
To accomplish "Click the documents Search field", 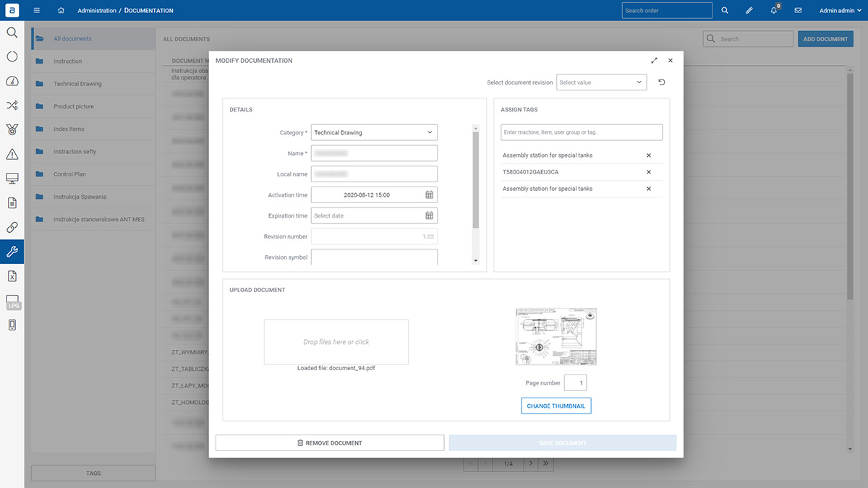I will pos(748,39).
